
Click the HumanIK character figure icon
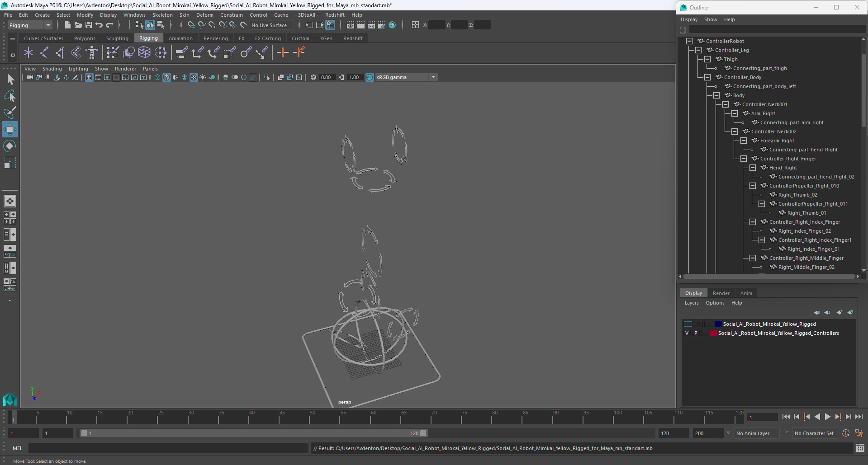pos(92,53)
